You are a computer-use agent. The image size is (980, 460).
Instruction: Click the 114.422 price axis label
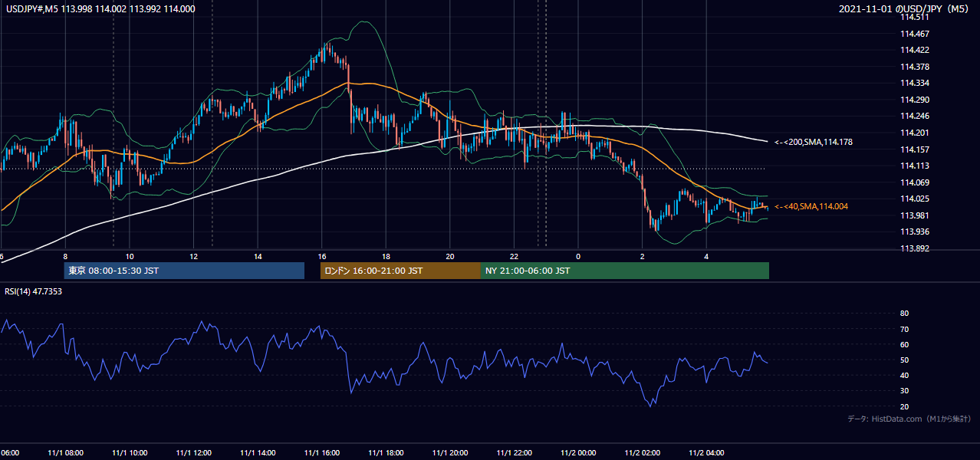[915, 50]
